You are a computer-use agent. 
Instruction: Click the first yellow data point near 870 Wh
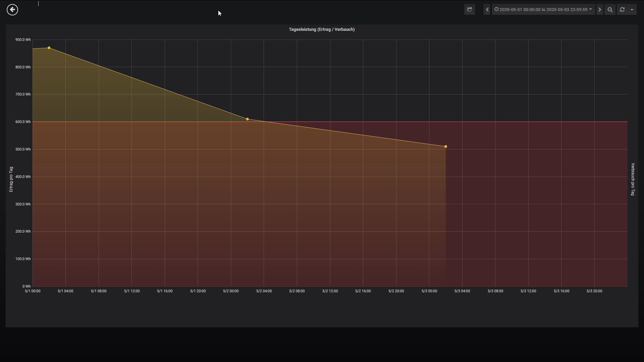(49, 48)
